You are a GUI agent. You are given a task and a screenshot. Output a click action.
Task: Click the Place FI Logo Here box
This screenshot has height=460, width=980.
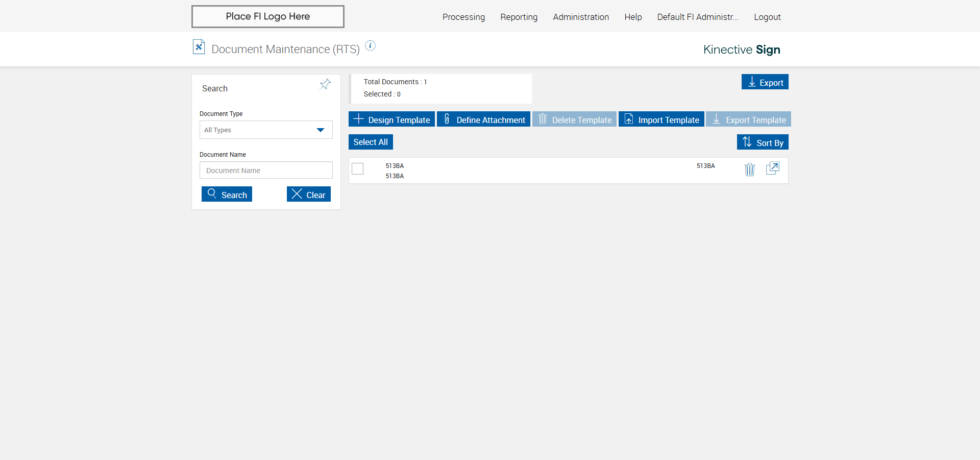coord(268,16)
